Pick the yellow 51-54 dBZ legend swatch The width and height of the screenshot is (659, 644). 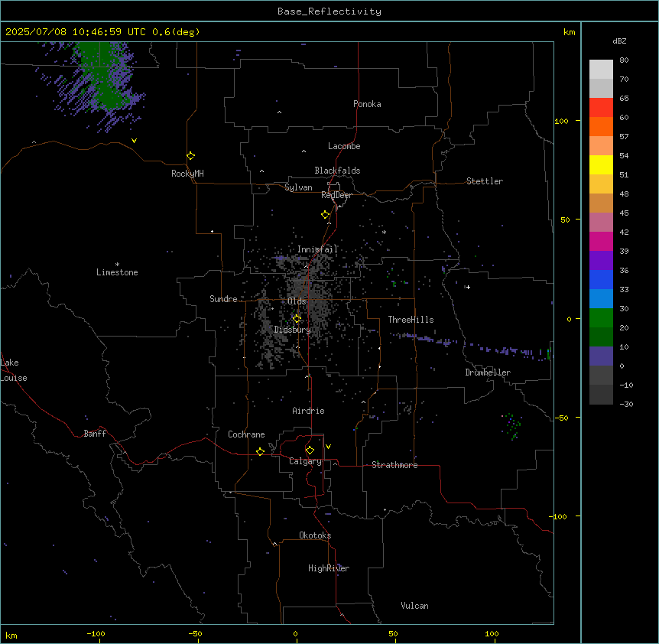(x=601, y=164)
